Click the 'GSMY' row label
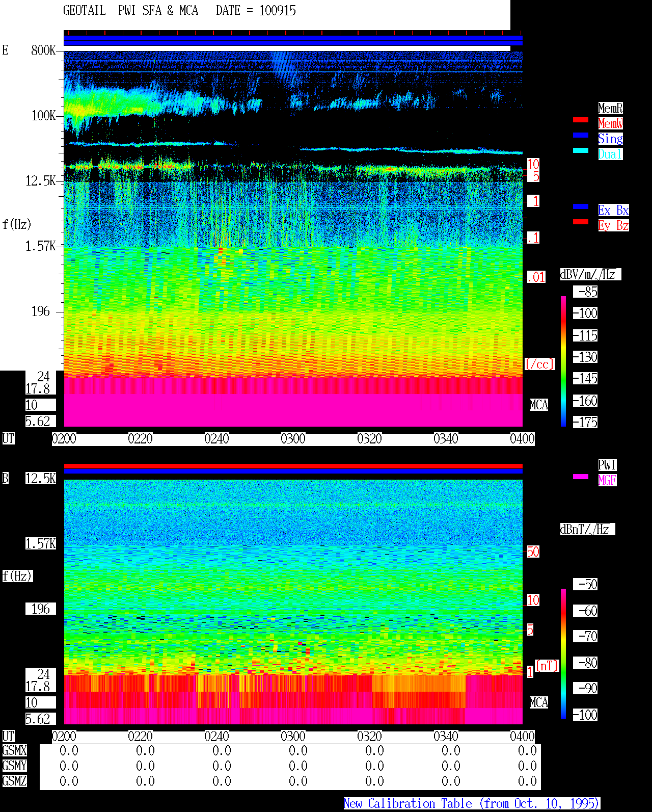 pyautogui.click(x=14, y=766)
